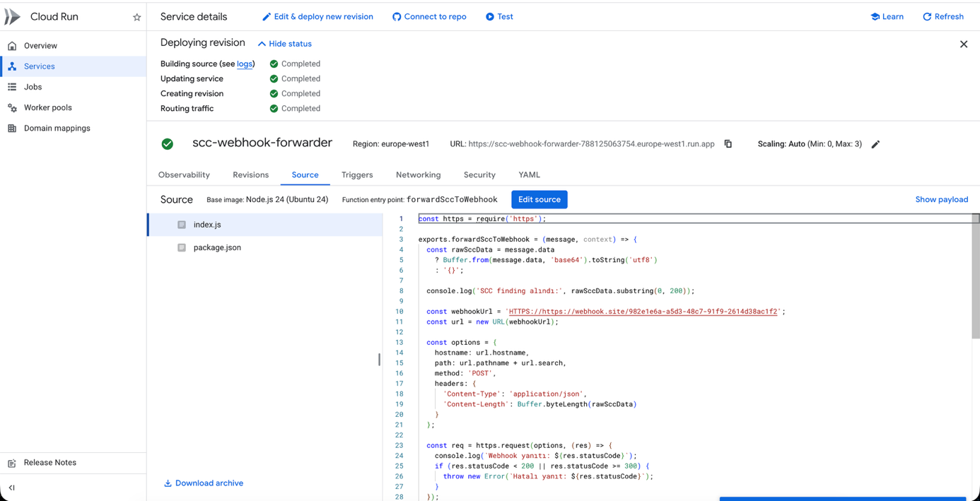Click Test in the top toolbar

click(499, 17)
